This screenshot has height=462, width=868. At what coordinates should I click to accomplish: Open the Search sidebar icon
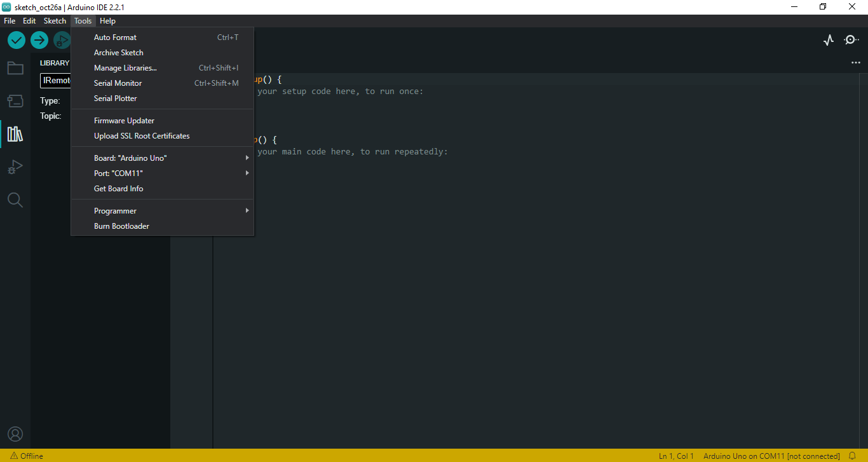click(15, 200)
